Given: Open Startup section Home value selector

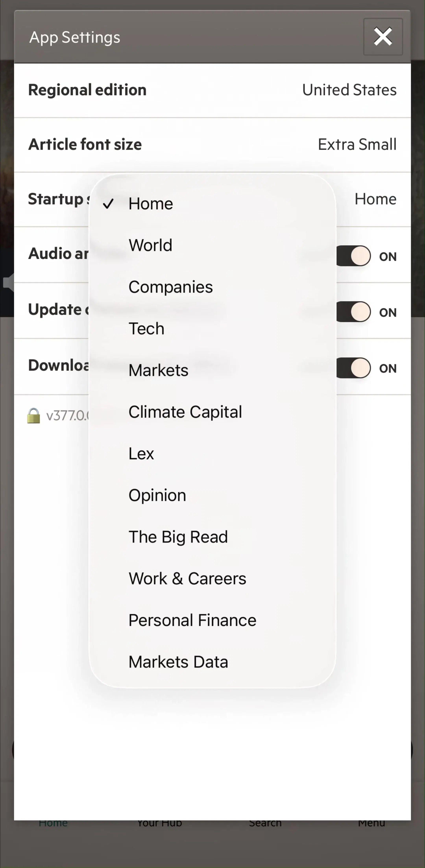Looking at the screenshot, I should [x=375, y=199].
